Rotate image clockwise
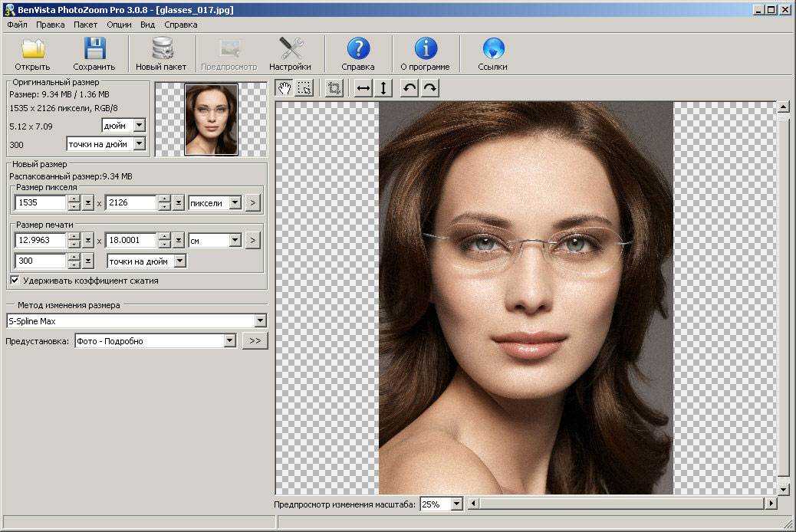Viewport: 796px width, 532px height. [x=430, y=88]
